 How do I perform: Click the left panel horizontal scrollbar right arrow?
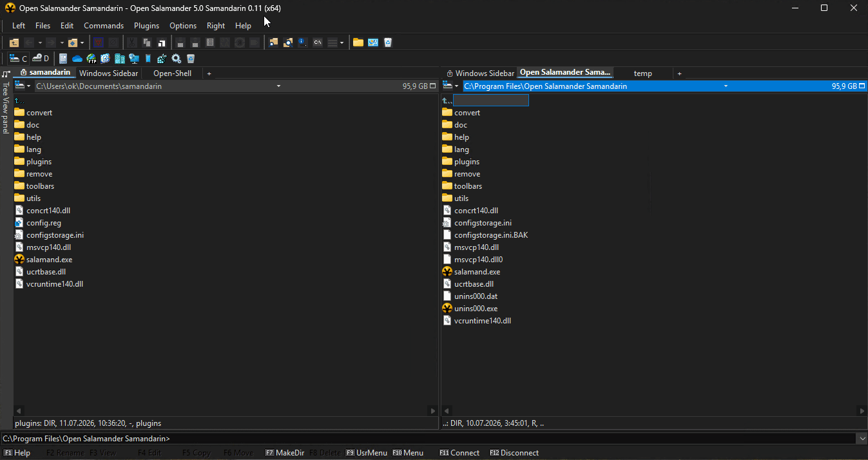[x=433, y=410]
